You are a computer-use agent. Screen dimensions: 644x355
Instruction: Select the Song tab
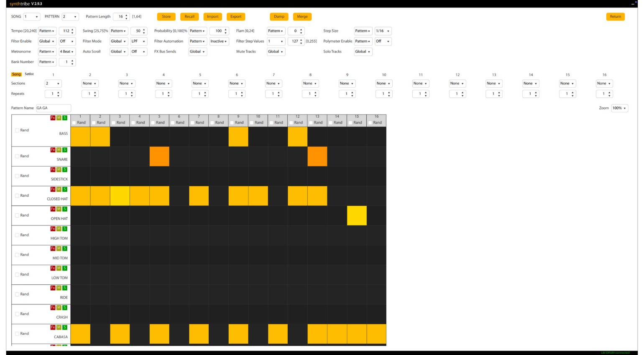tap(17, 74)
